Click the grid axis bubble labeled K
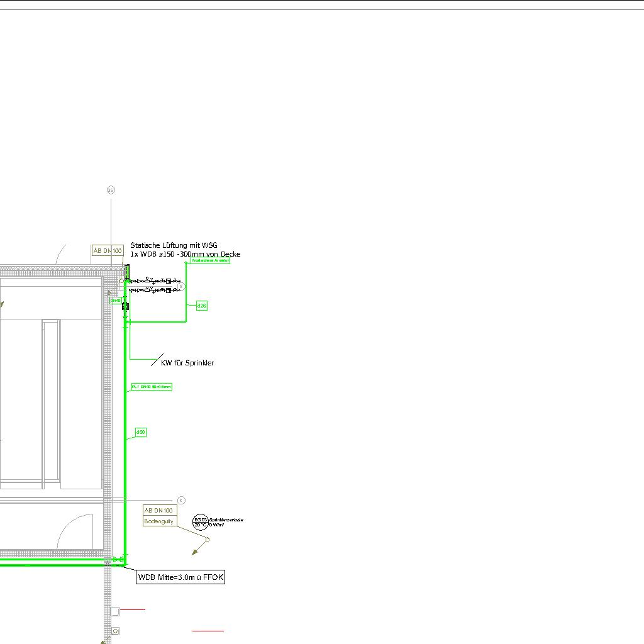644x644 pixels. click(181, 501)
